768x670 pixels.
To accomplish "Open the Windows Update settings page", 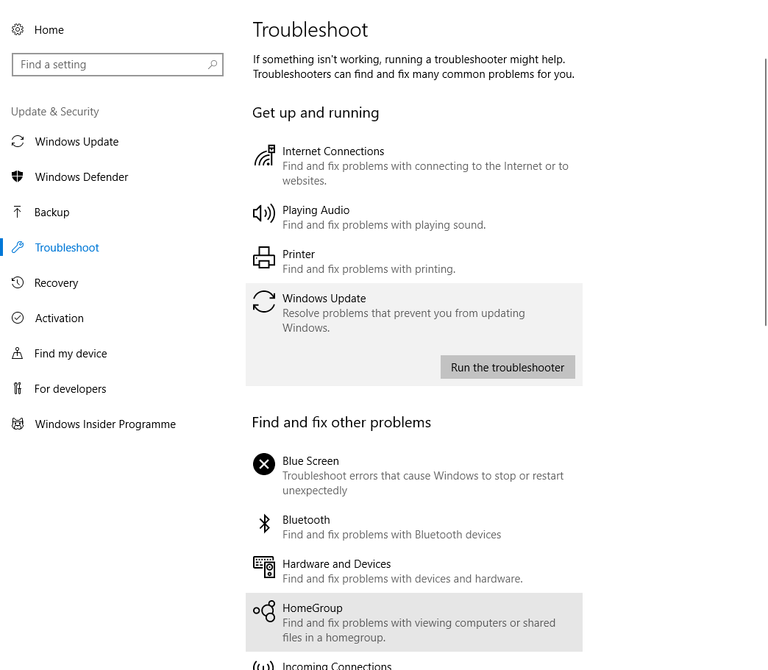I will tap(76, 142).
